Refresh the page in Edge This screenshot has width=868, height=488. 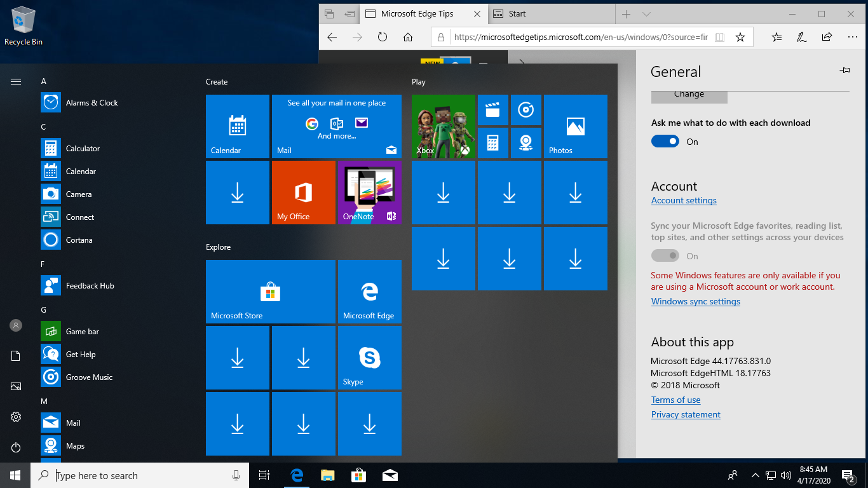point(383,37)
